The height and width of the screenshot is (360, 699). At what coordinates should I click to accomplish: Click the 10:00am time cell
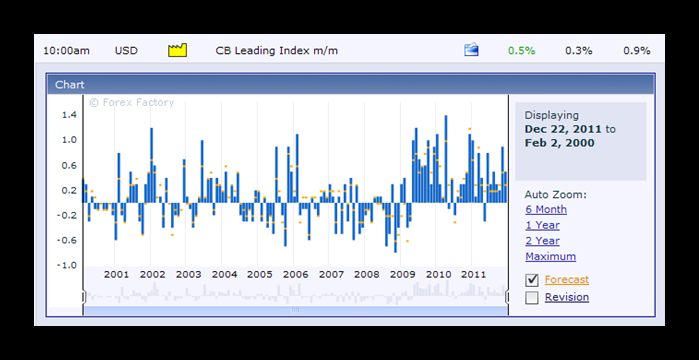coord(66,51)
